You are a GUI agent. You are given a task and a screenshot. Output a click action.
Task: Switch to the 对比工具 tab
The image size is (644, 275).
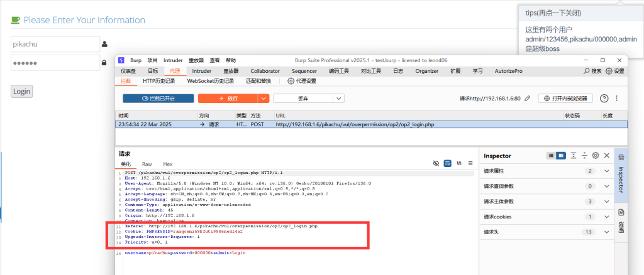(371, 71)
